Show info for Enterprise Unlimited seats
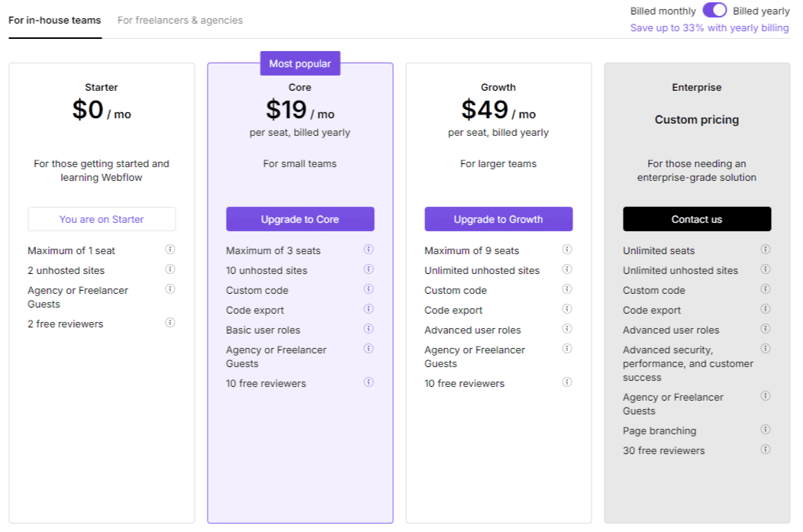 click(766, 250)
